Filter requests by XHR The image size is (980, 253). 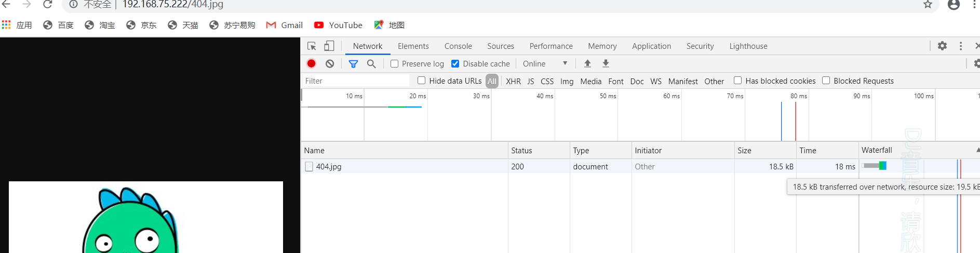pos(513,81)
